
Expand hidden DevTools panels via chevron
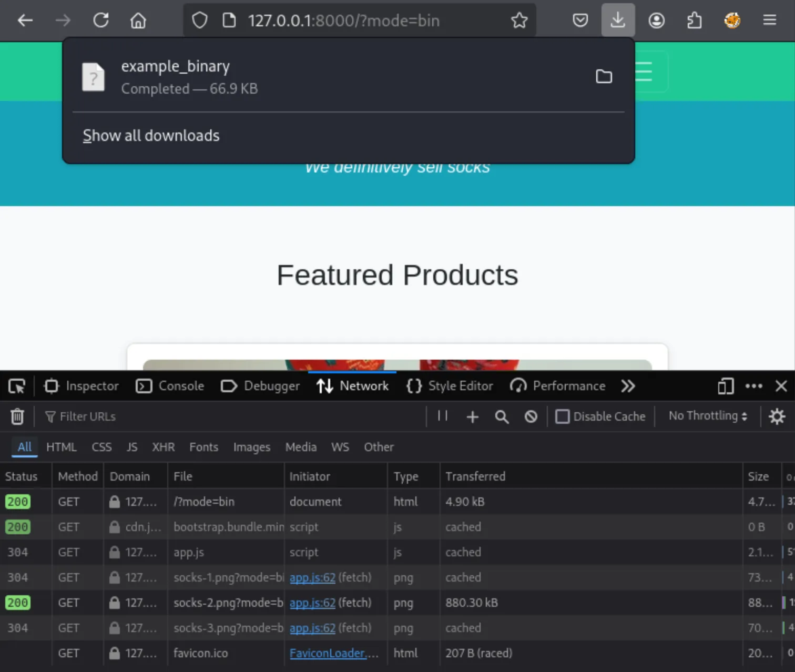(628, 386)
